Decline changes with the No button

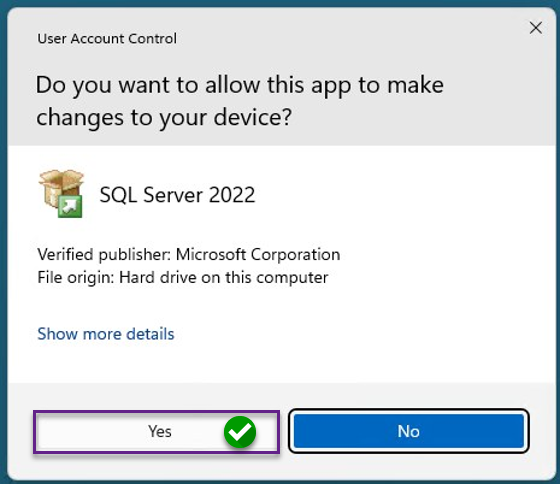click(409, 431)
